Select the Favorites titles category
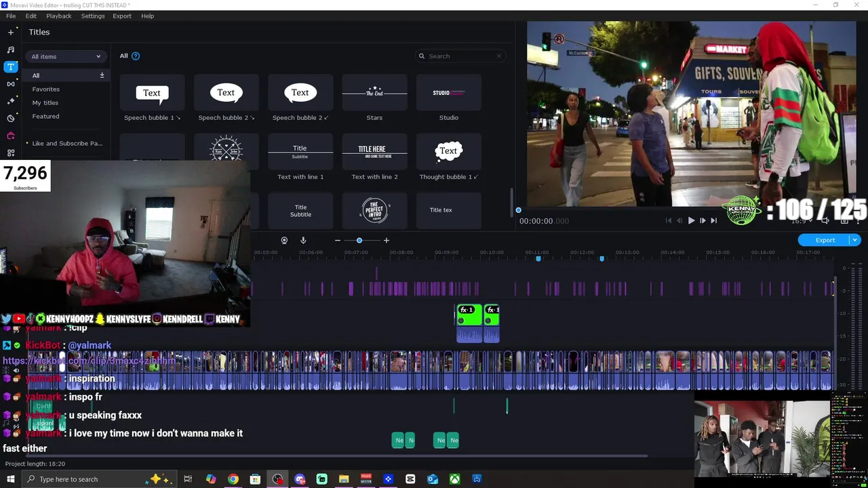Image resolution: width=868 pixels, height=488 pixels. [46, 89]
